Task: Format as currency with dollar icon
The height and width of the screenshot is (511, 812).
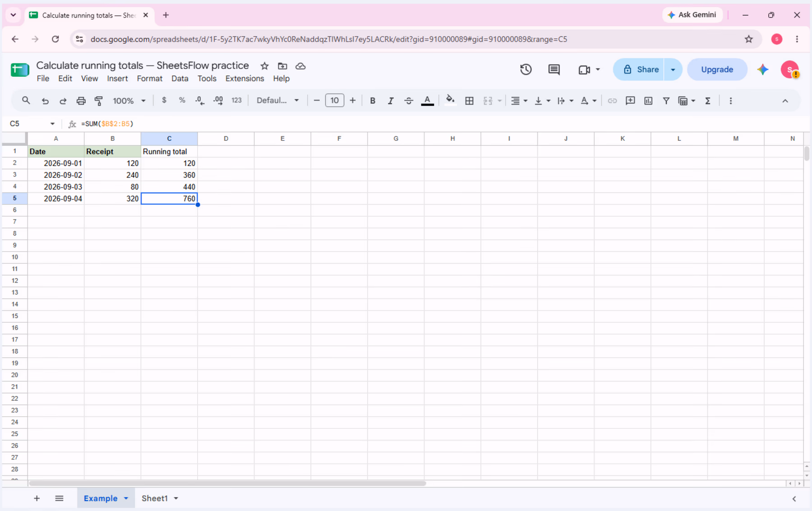Action: pyautogui.click(x=164, y=100)
